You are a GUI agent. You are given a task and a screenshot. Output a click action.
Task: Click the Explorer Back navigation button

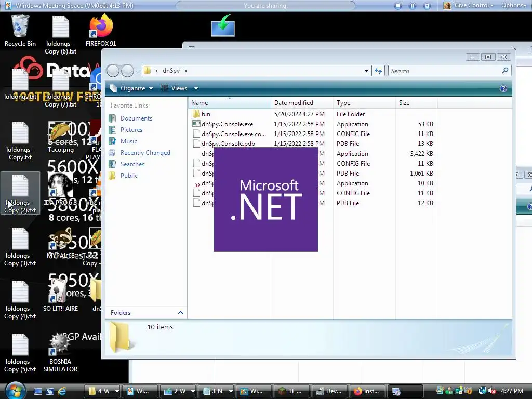(x=113, y=71)
